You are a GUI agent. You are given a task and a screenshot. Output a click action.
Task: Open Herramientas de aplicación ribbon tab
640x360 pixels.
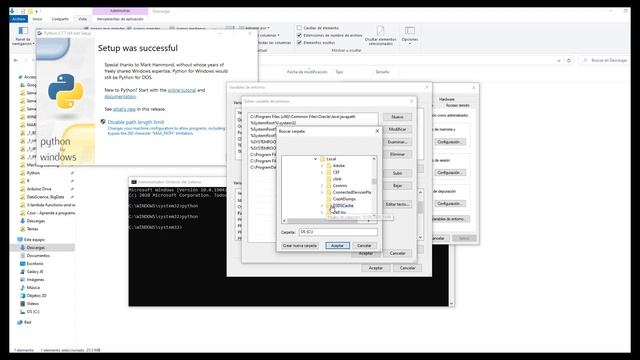click(x=120, y=19)
